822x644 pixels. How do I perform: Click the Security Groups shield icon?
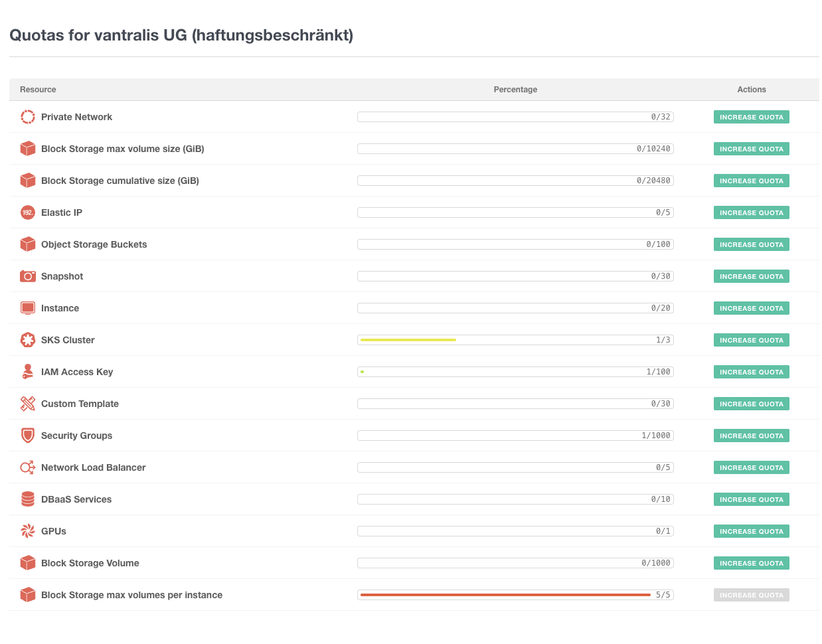[27, 435]
